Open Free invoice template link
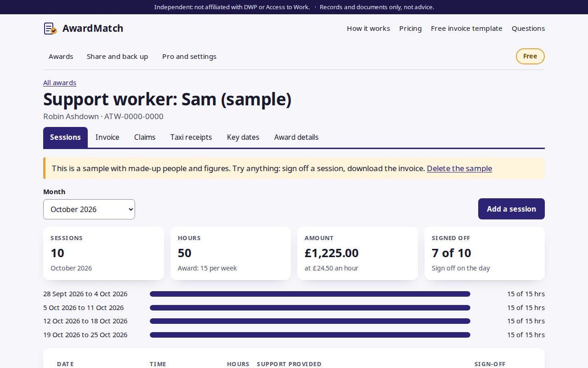This screenshot has height=368, width=588. [467, 29]
